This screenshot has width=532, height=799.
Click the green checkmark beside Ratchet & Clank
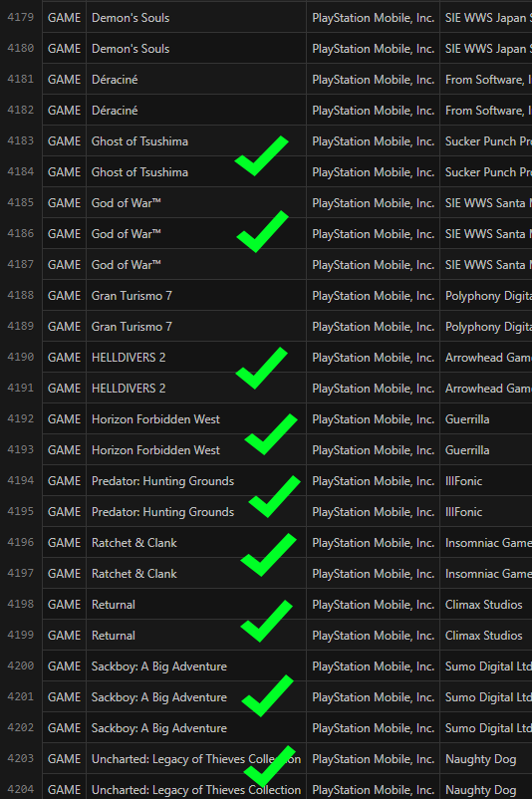268,555
